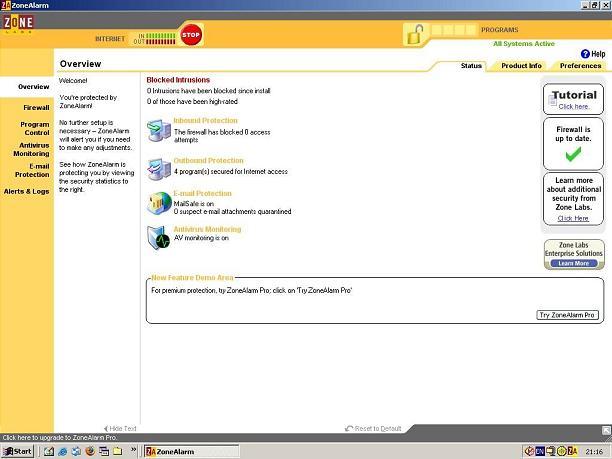The image size is (612, 459).
Task: Click Reset to Default text
Action: pyautogui.click(x=378, y=429)
